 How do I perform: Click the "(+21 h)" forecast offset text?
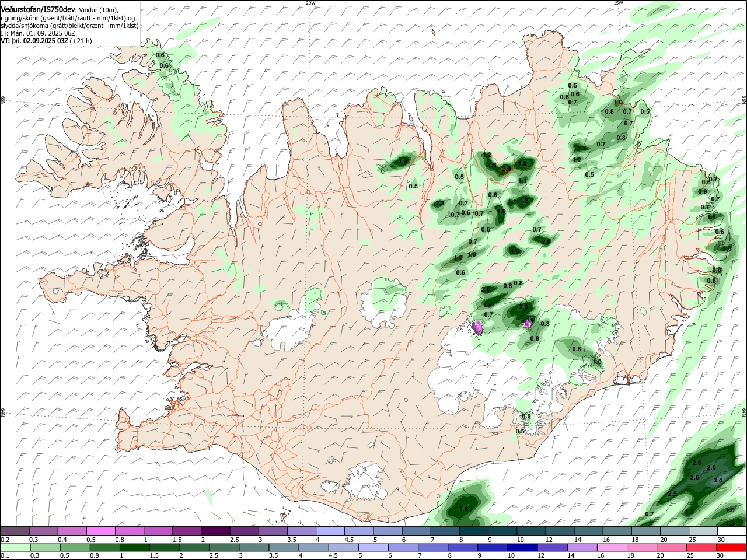(81, 41)
